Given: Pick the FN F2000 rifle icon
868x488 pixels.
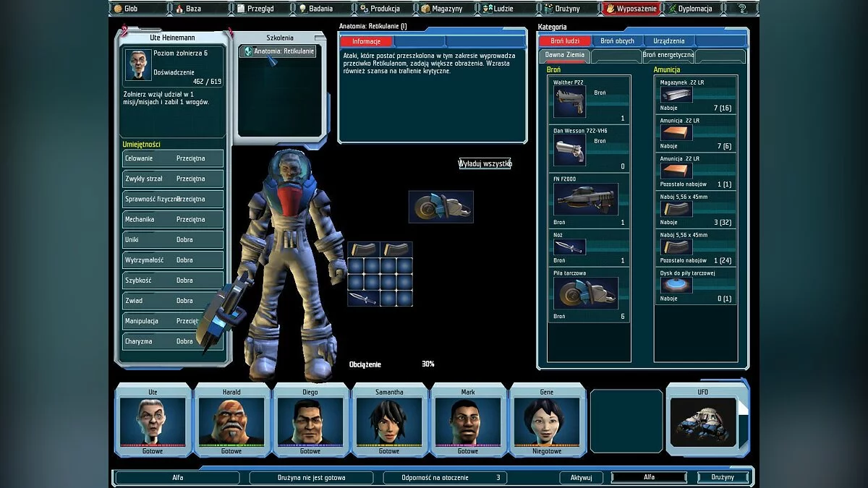Looking at the screenshot, I should tap(586, 199).
